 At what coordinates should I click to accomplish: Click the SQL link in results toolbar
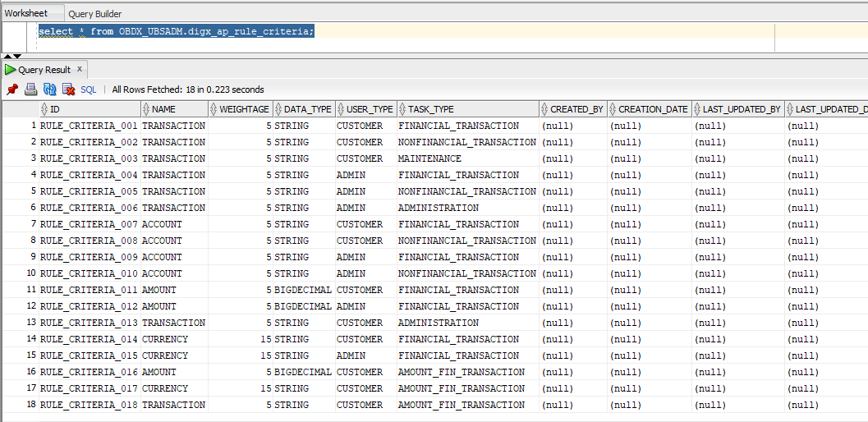(x=89, y=89)
